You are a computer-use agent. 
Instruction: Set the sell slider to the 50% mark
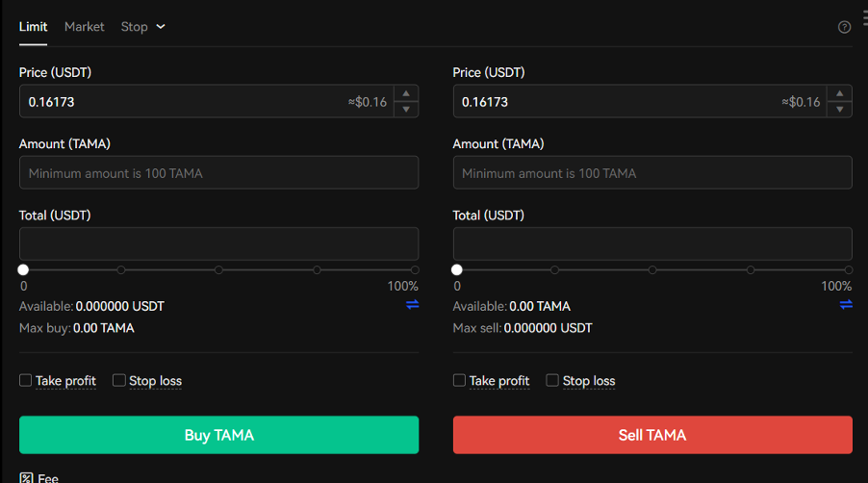tap(652, 270)
